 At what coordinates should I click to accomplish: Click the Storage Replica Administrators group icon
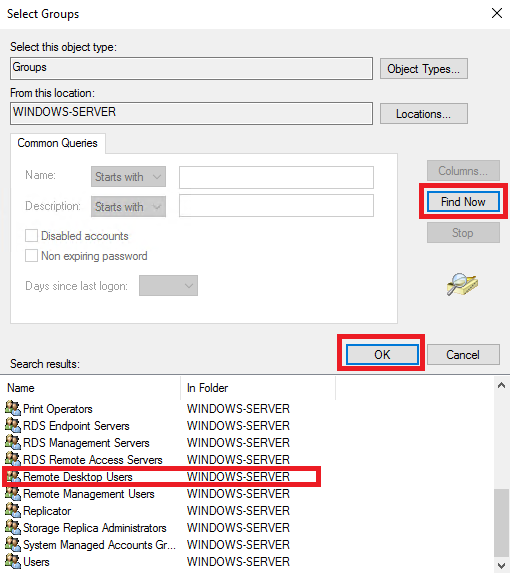(13, 527)
